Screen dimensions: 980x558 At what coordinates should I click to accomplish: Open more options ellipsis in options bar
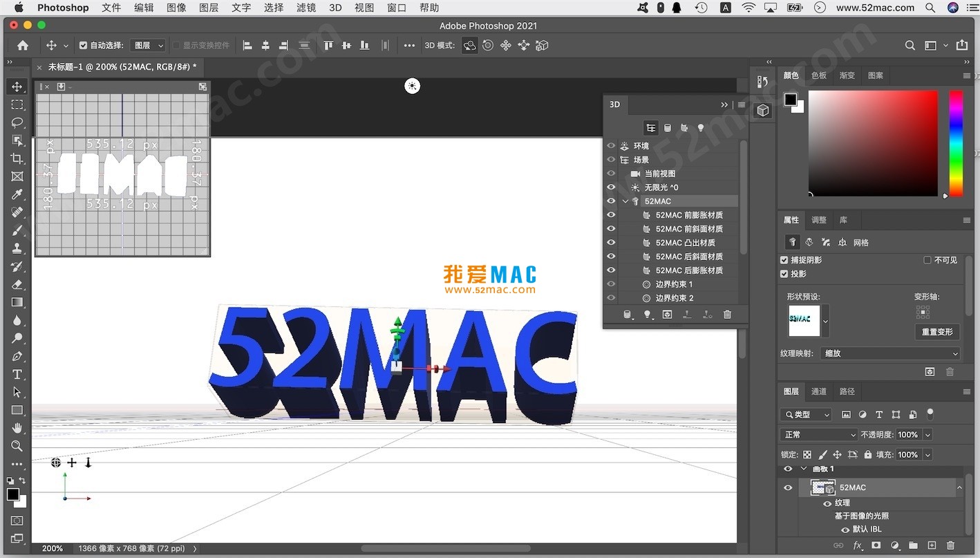(x=410, y=45)
